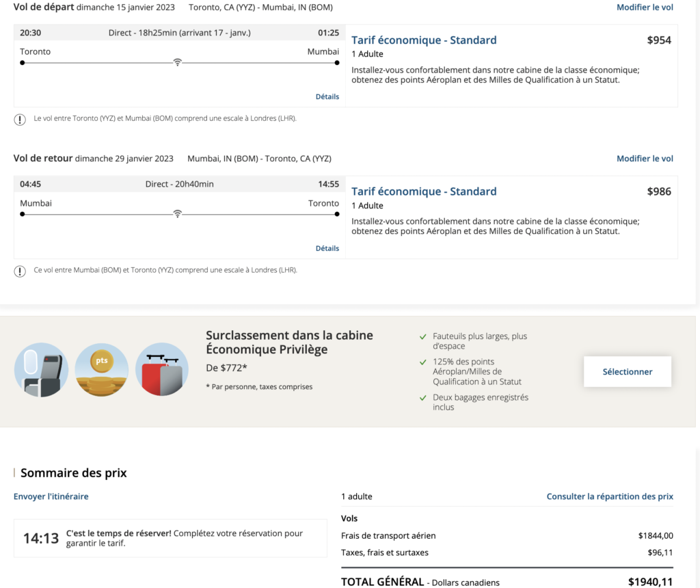Screen dimensions: 700x588
Task: Open the $954 'Tarif économique - Standard' departure fare
Action: 424,40
